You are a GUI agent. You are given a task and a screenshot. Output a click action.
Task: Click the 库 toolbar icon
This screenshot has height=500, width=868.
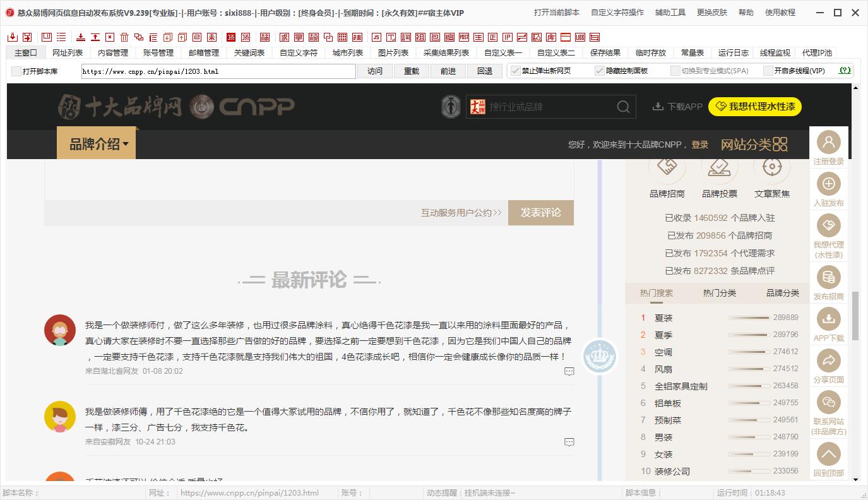coord(551,37)
